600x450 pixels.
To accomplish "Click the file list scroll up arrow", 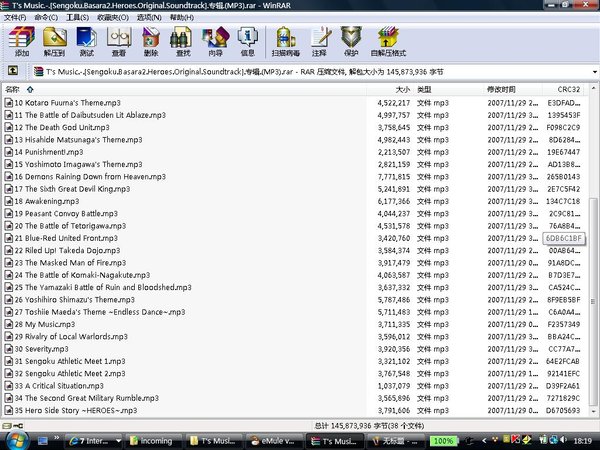I will tap(593, 88).
